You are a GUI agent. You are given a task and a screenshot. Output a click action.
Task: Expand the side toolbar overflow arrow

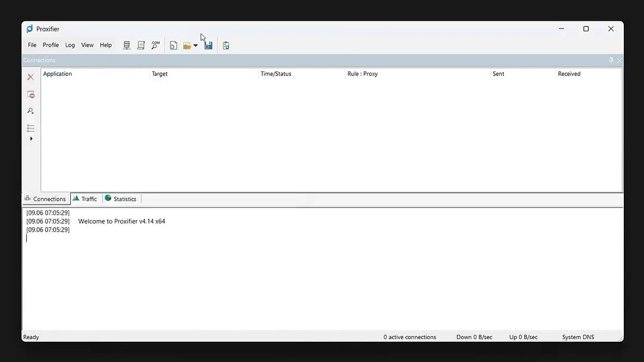coord(31,139)
